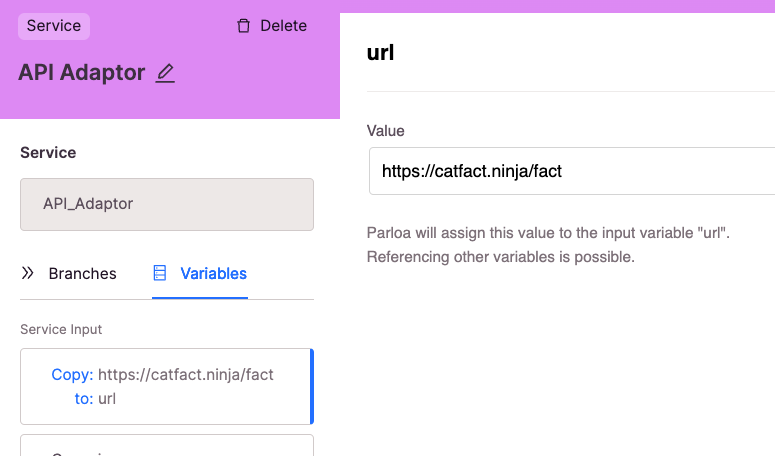The height and width of the screenshot is (456, 775).
Task: Click the pencil edit icon beside API Adaptor
Action: [165, 73]
